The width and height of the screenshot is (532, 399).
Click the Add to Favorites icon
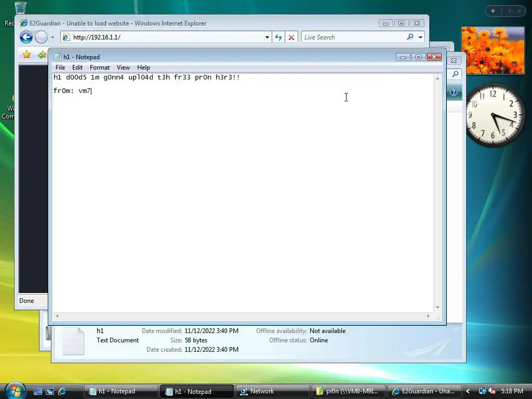[42, 54]
